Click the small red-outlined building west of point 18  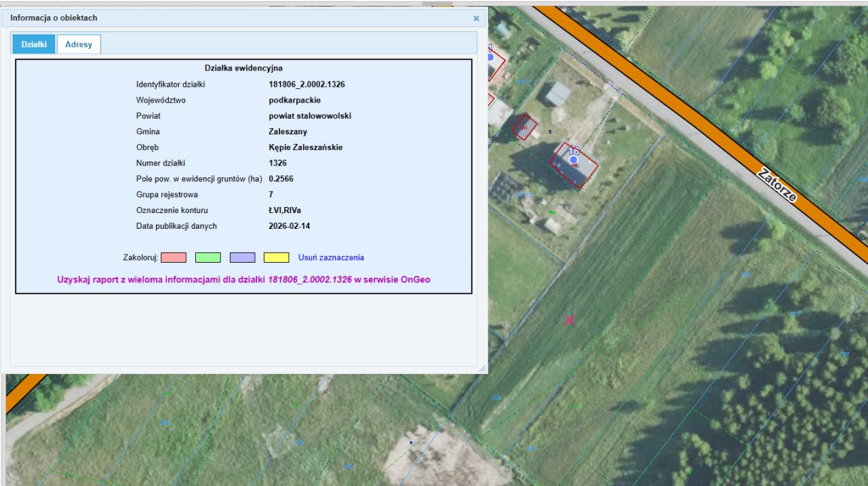tap(524, 127)
